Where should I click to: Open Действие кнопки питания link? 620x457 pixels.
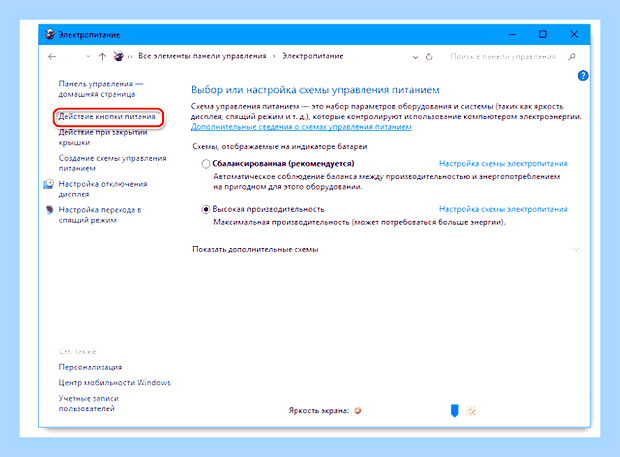107,117
